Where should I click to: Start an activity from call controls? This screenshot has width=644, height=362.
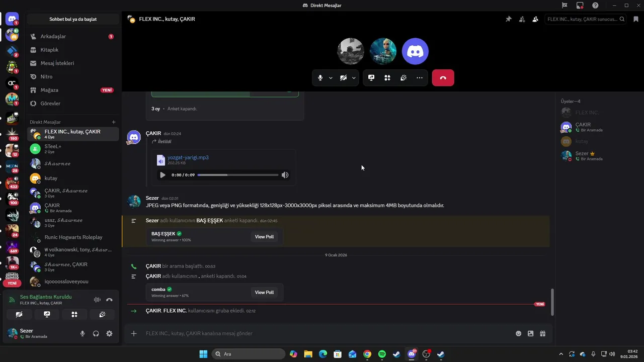(387, 78)
